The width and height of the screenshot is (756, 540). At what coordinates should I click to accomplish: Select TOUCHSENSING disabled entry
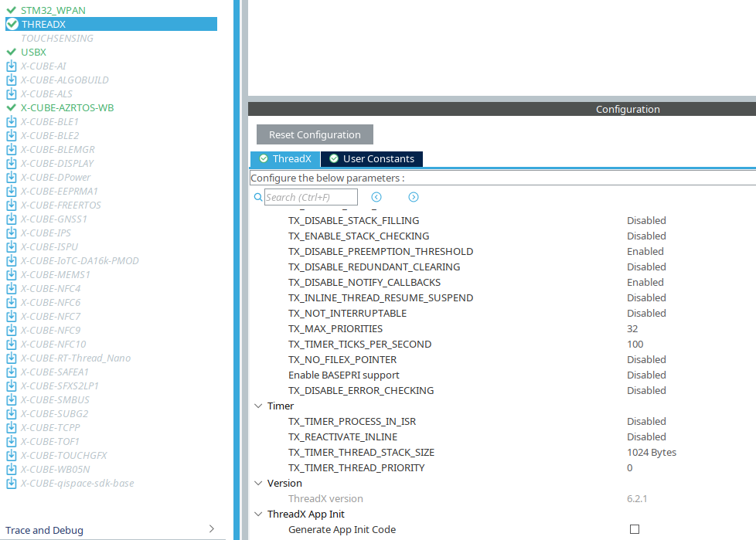57,38
